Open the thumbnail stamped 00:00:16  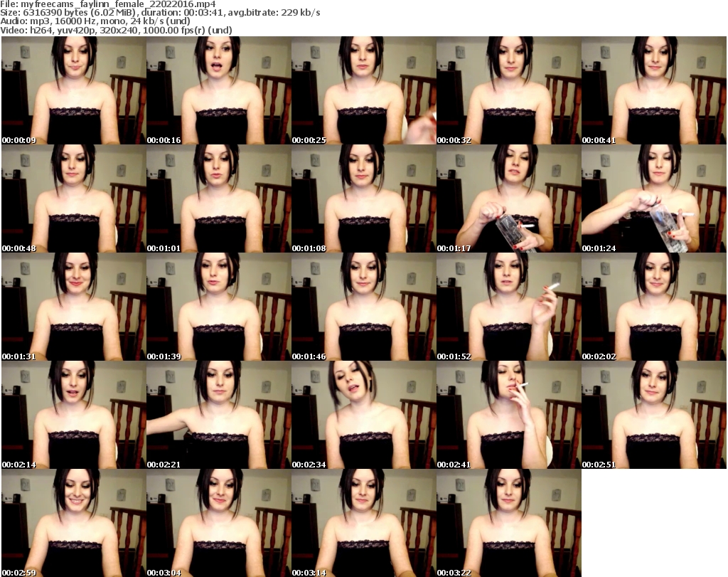point(219,90)
